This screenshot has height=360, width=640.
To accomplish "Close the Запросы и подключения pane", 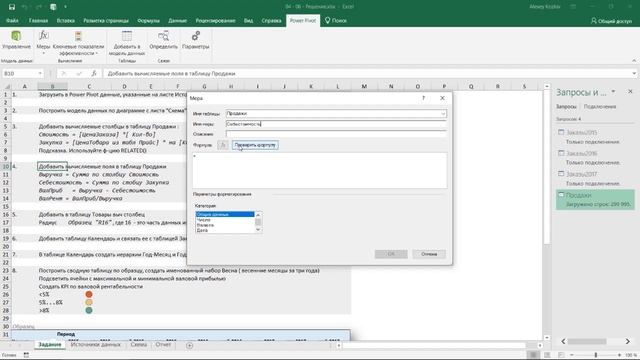I will coord(630,91).
